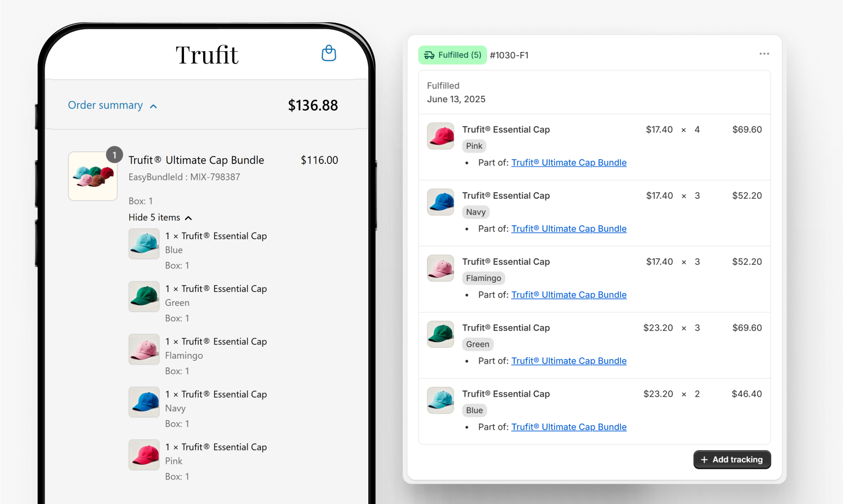Open bundle link under the Green cap row
This screenshot has width=843, height=504.
pyautogui.click(x=569, y=361)
